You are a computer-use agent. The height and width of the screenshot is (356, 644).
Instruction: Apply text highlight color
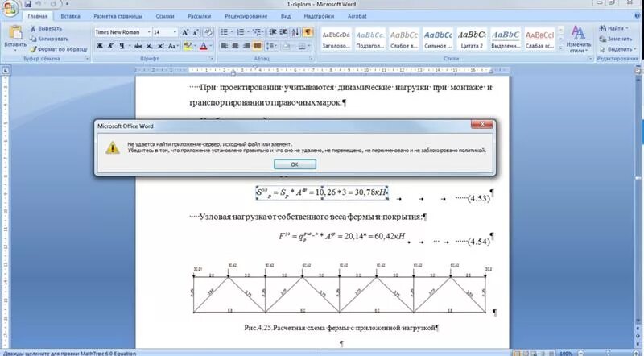click(x=188, y=46)
